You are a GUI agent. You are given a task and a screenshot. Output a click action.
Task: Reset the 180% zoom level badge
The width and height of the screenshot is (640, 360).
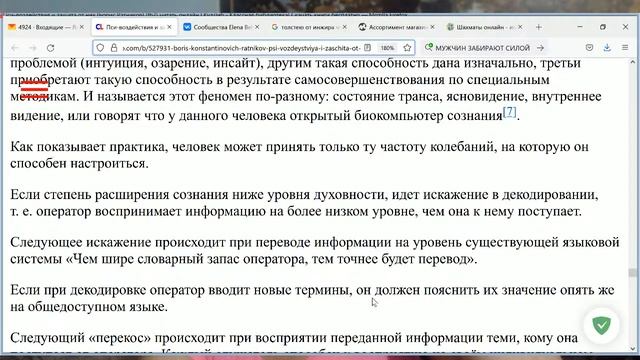coord(387,48)
